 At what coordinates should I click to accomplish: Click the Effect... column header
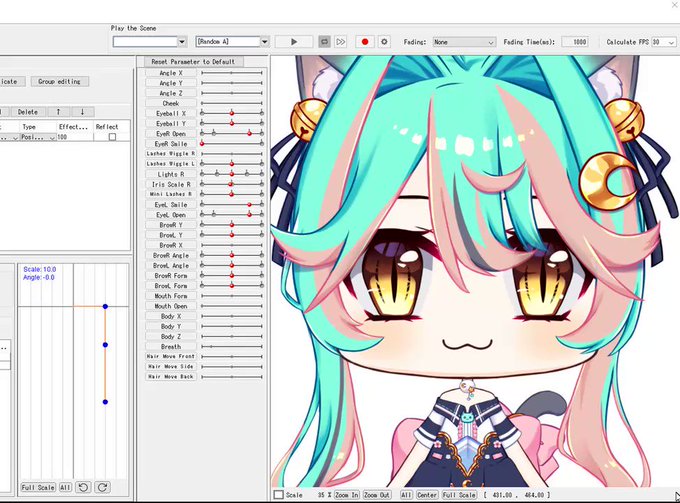(x=75, y=127)
